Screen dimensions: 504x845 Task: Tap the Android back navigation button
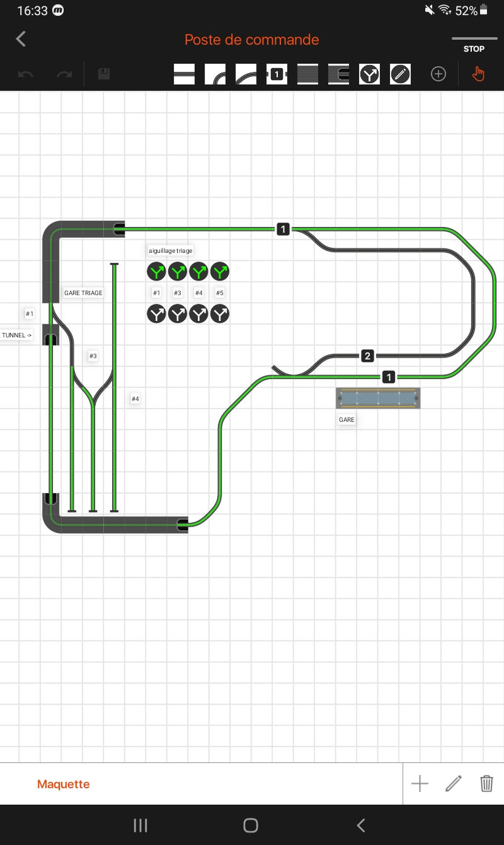pyautogui.click(x=361, y=825)
